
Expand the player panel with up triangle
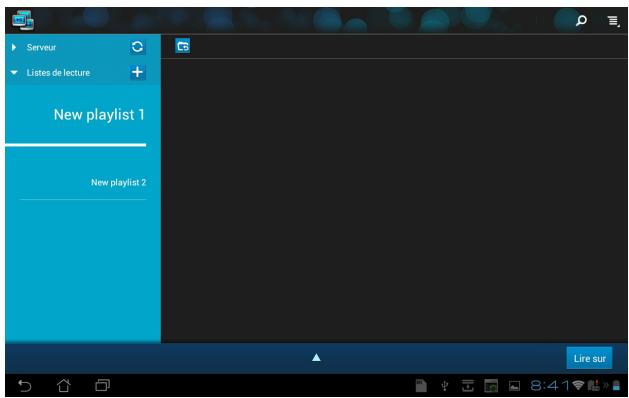click(x=316, y=357)
